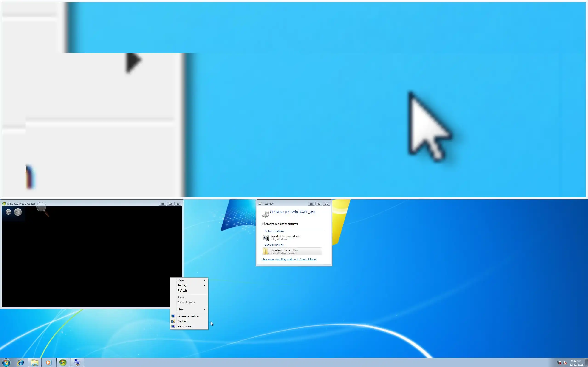Open the network status tray icon
This screenshot has height=367, width=588.
(x=559, y=363)
